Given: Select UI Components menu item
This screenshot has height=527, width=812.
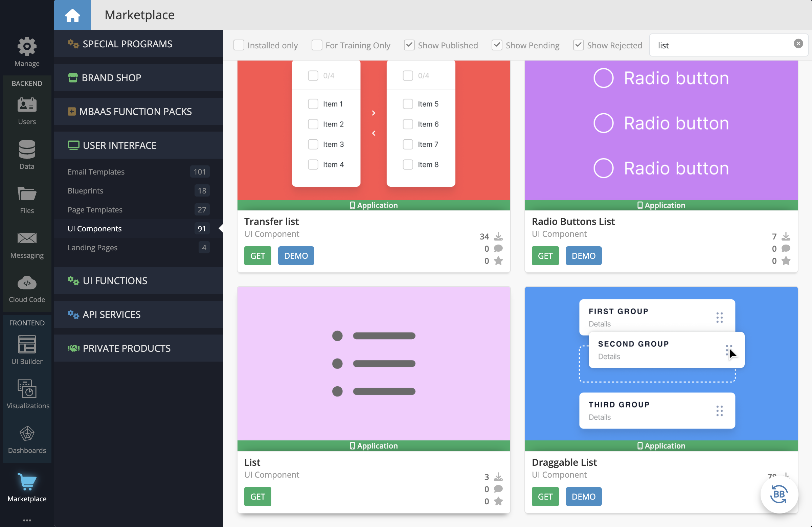Looking at the screenshot, I should (95, 228).
